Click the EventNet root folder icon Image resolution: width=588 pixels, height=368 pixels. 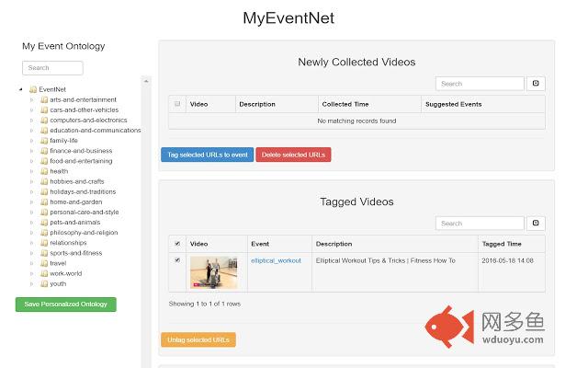33,89
